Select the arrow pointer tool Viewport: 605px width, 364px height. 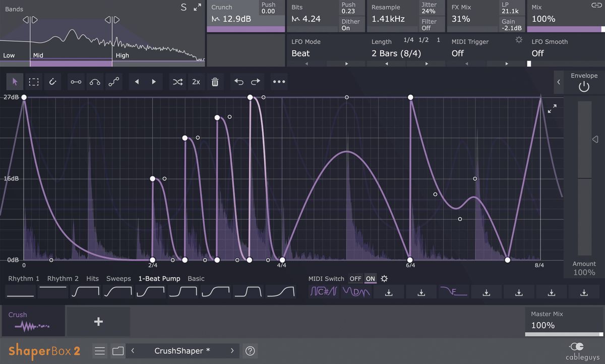[x=15, y=82]
